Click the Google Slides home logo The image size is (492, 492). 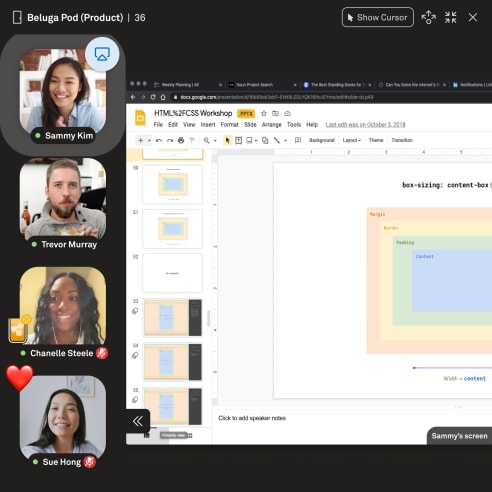click(x=140, y=118)
